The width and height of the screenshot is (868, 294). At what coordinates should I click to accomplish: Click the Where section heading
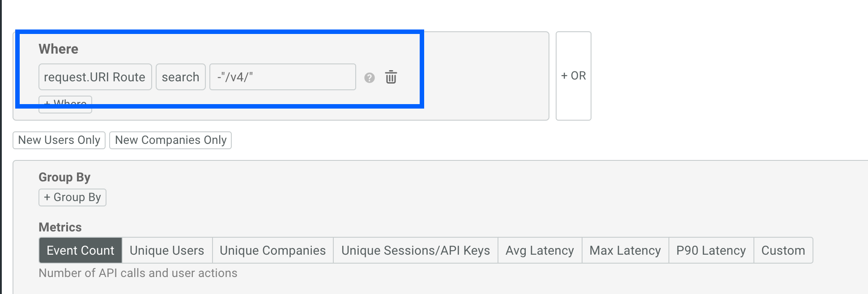point(59,49)
